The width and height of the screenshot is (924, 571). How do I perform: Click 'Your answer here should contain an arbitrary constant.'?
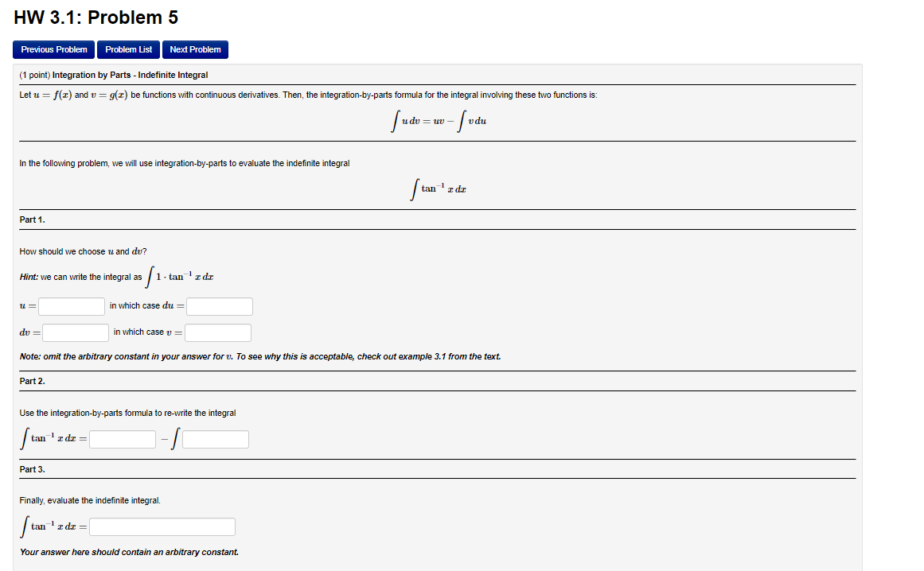(x=129, y=552)
